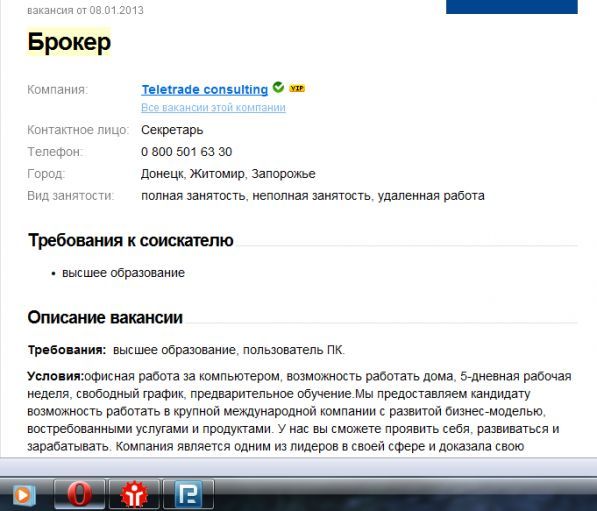Click the 'Требования к соискателю' heading

tap(131, 241)
